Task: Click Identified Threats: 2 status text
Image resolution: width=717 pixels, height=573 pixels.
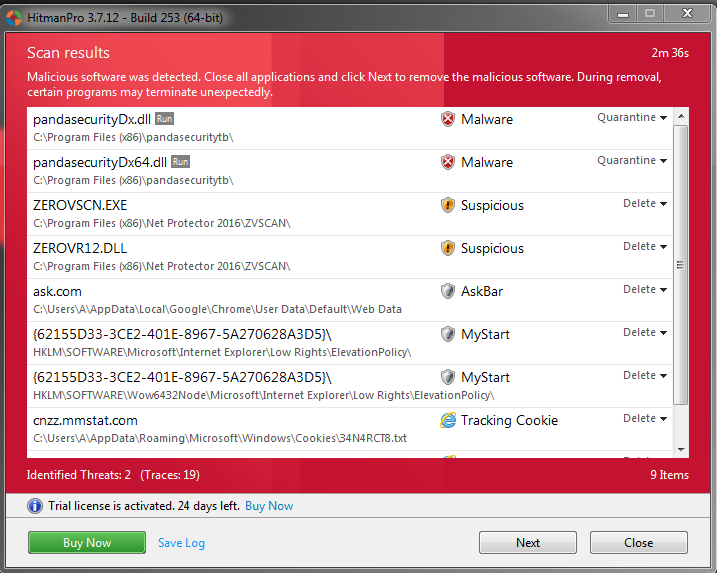Action: (79, 475)
